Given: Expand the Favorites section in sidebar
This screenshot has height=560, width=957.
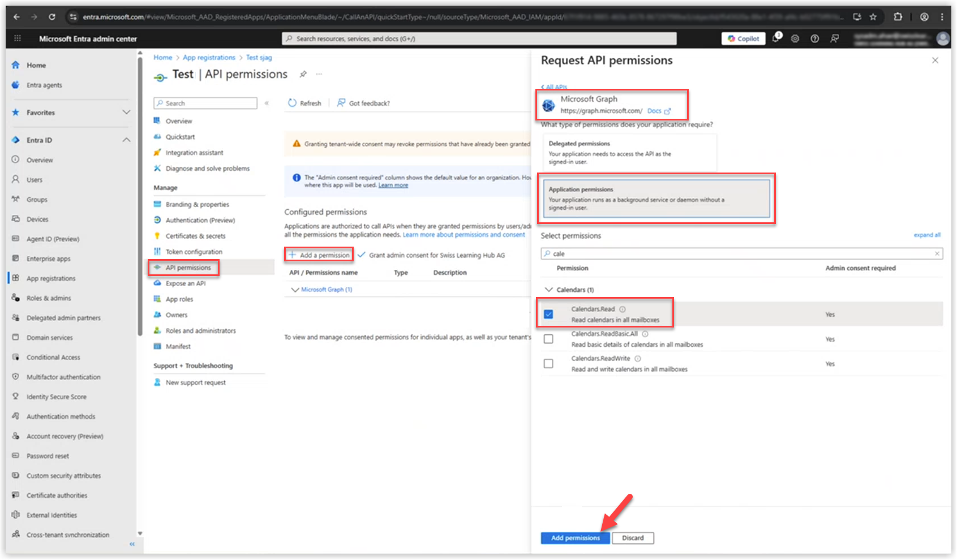Looking at the screenshot, I should point(126,113).
